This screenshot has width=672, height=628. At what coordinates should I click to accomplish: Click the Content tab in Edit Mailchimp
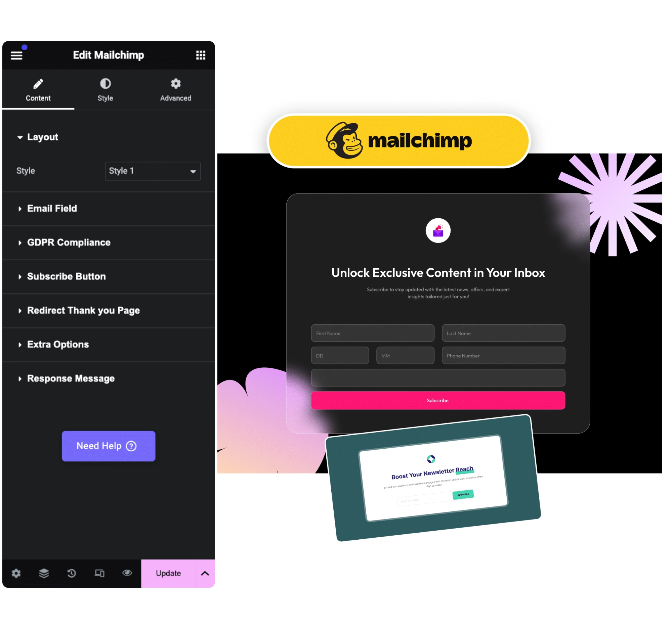(x=38, y=90)
